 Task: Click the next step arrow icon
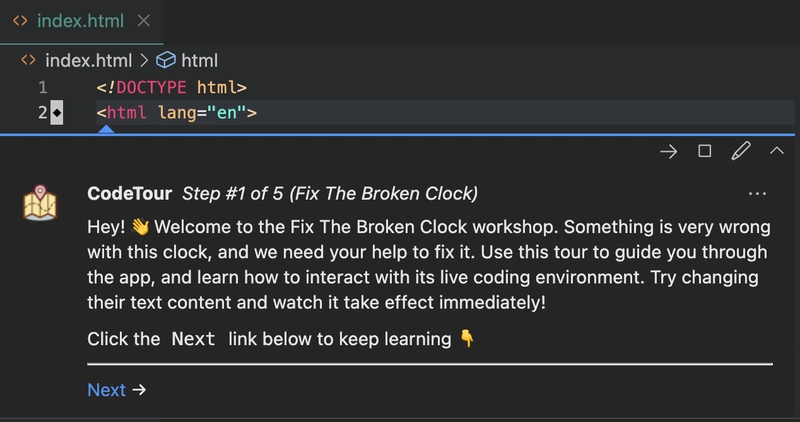(668, 152)
